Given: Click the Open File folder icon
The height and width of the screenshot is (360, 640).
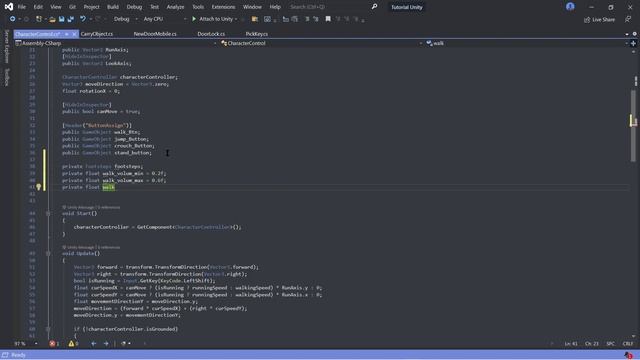Looking at the screenshot, I should (x=52, y=19).
